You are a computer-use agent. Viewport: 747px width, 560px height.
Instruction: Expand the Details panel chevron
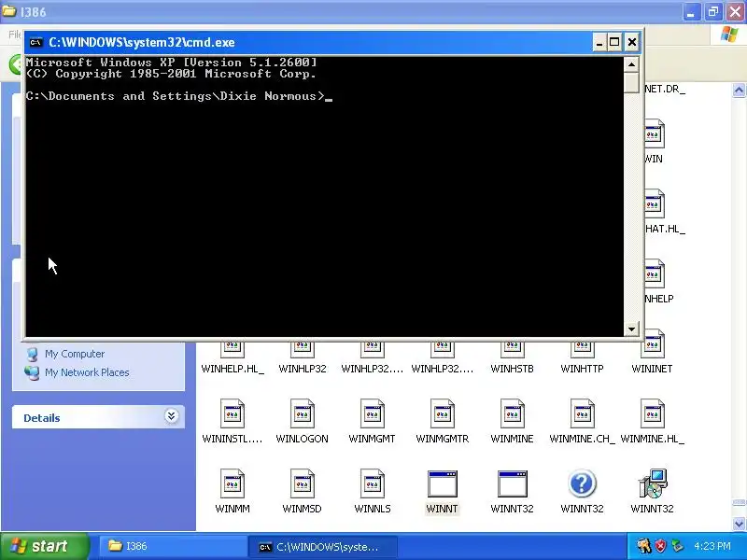pyautogui.click(x=171, y=416)
